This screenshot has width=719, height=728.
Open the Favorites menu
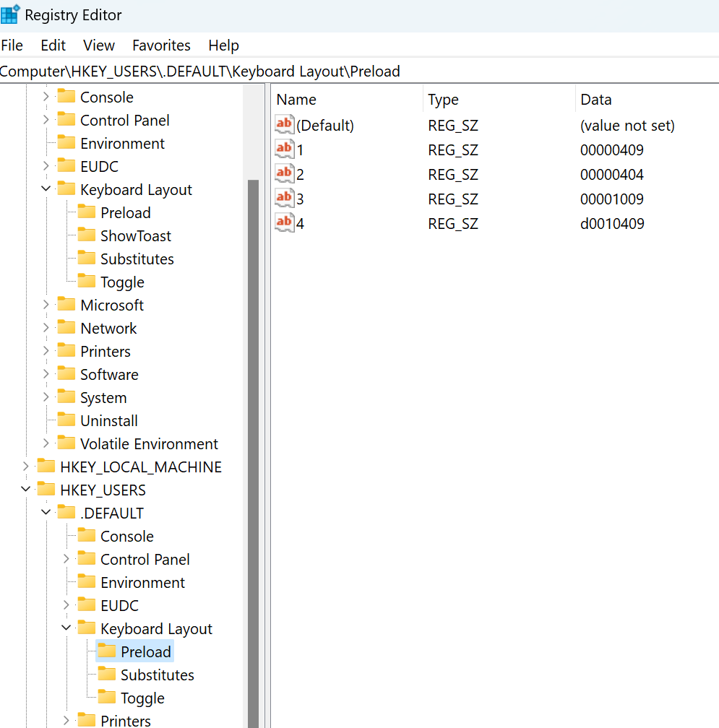[161, 45]
